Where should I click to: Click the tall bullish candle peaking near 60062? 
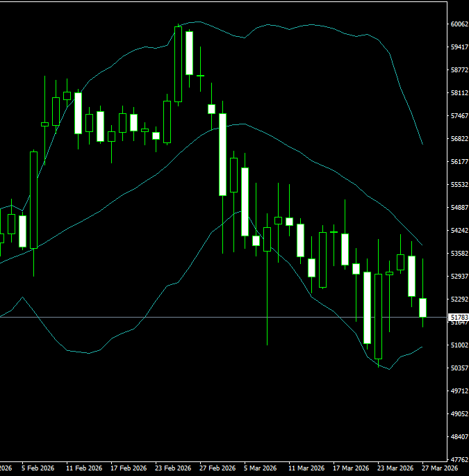point(178,65)
